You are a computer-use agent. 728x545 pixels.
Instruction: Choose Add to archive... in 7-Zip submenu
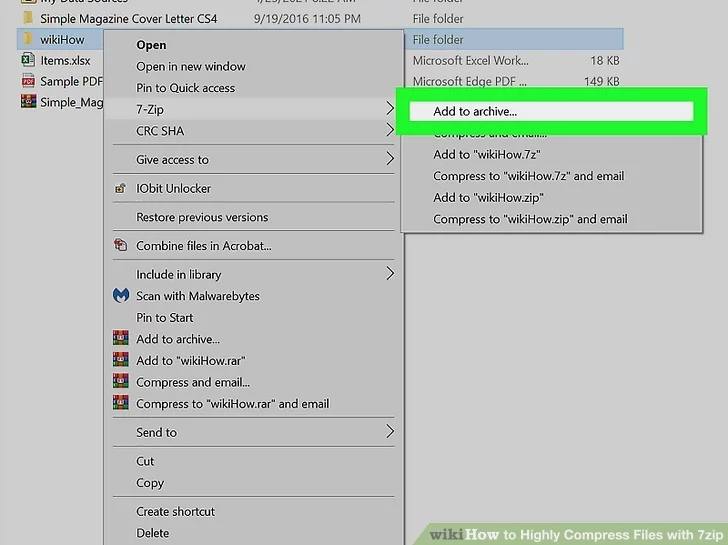(475, 112)
